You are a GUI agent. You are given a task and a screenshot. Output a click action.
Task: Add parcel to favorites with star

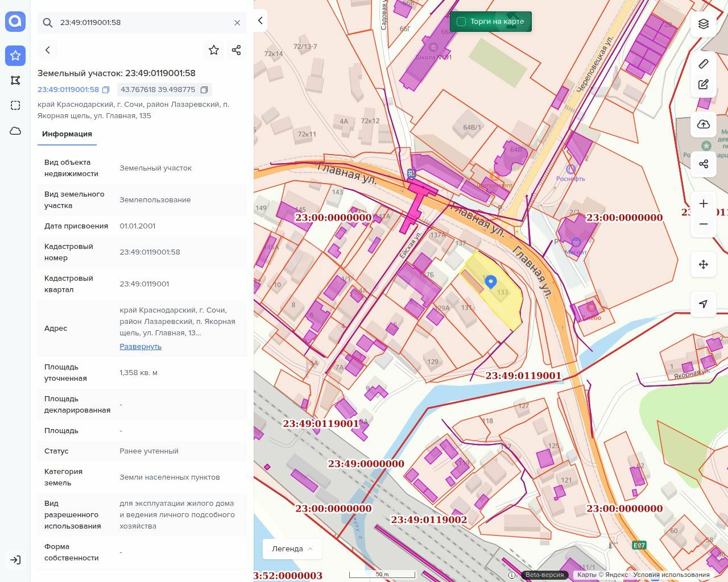pyautogui.click(x=214, y=50)
